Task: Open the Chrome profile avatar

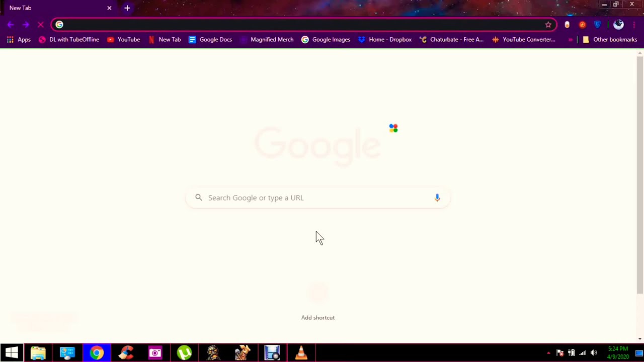Action: (x=618, y=25)
